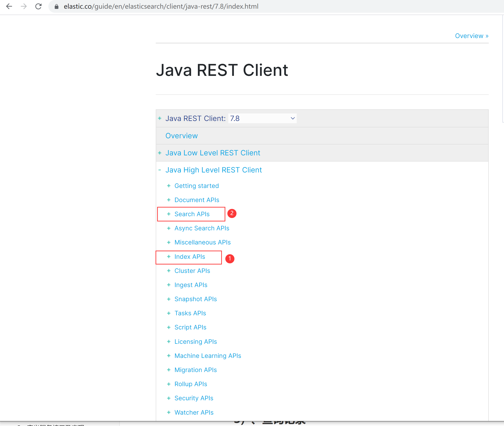504x426 pixels.
Task: Expand the Rollup APIs plus icon
Action: 169,384
